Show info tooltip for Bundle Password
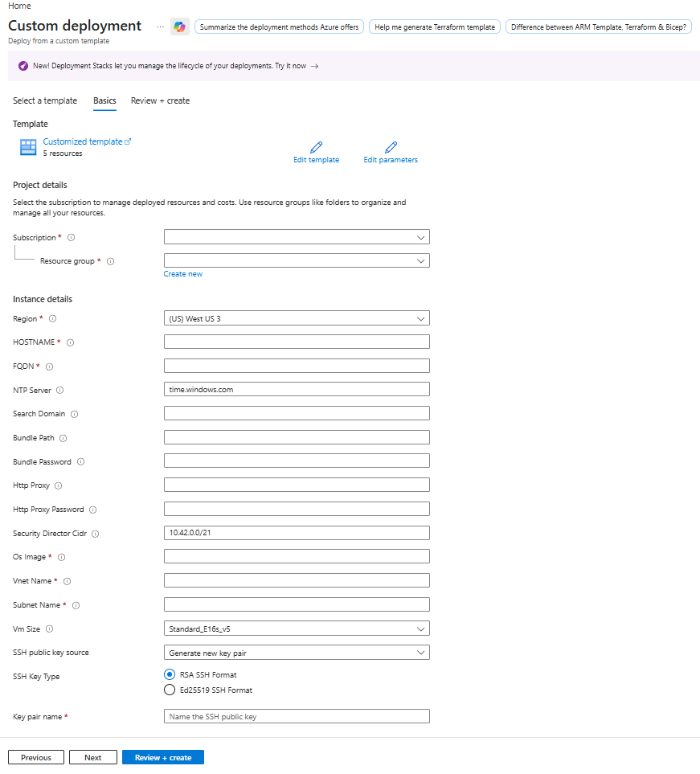 81,462
